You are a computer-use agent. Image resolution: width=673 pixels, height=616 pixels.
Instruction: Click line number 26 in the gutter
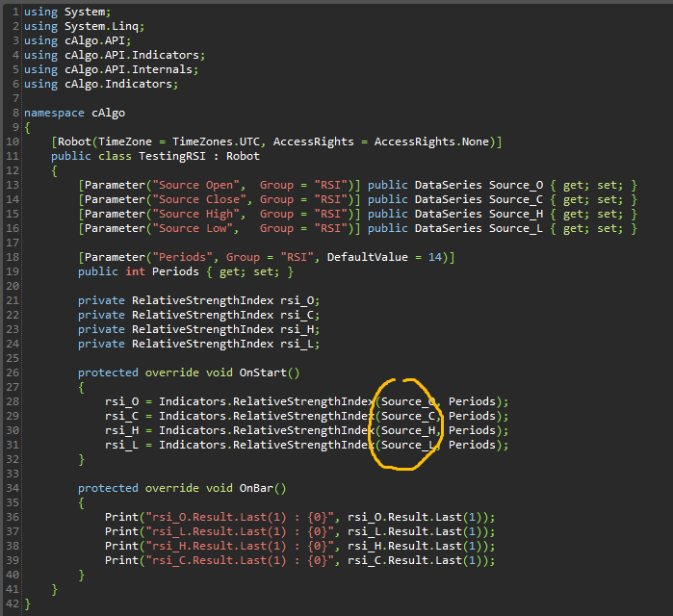click(13, 372)
